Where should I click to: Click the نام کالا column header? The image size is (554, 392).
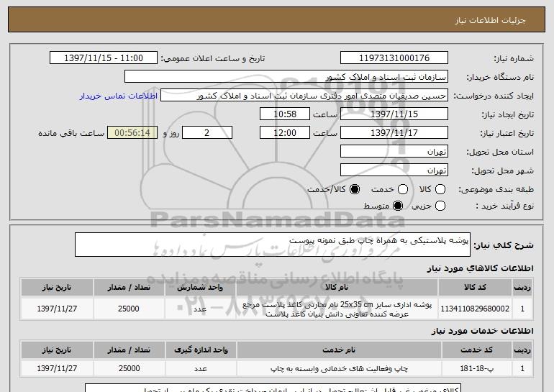[337, 288]
